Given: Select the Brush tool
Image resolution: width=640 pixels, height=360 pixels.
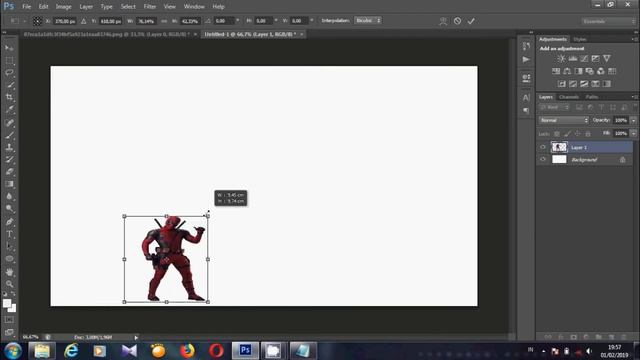Looking at the screenshot, I should [x=9, y=135].
